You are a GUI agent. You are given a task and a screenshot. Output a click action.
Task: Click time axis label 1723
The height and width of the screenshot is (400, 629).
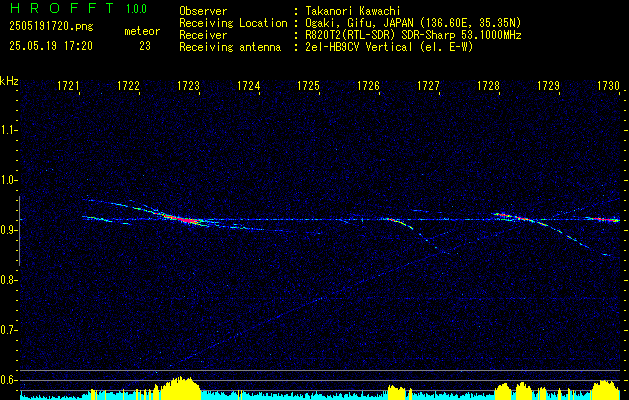(x=189, y=86)
